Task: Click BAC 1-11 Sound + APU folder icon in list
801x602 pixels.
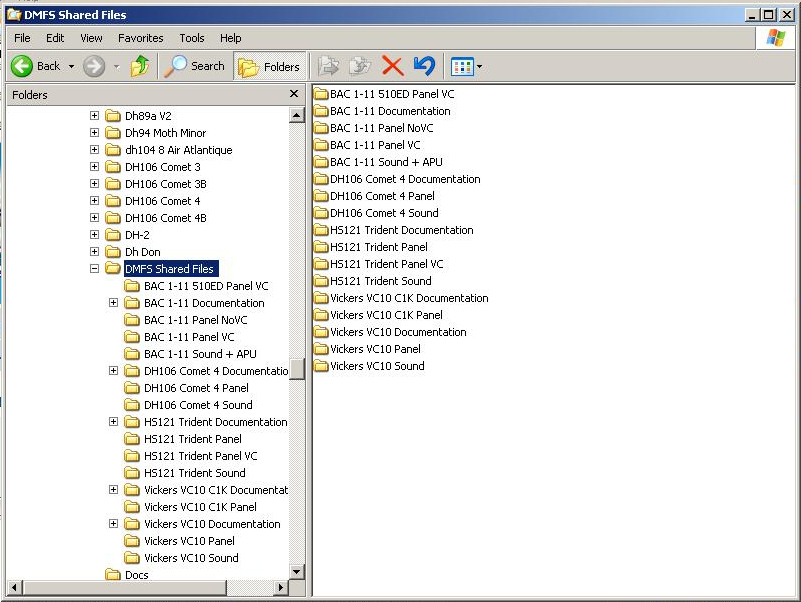Action: click(321, 162)
